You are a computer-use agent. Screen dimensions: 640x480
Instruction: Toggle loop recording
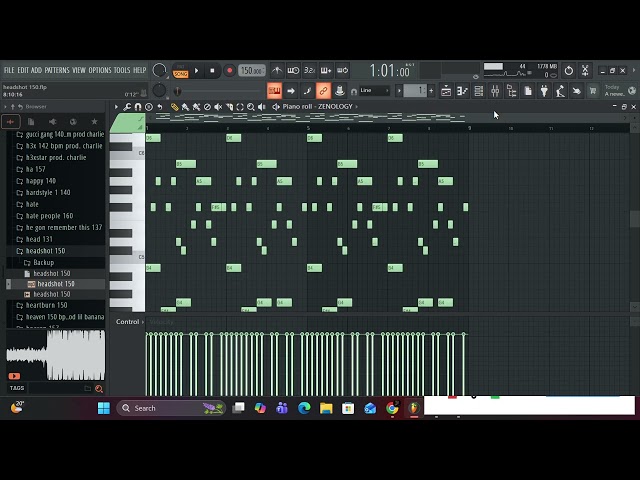(x=342, y=71)
